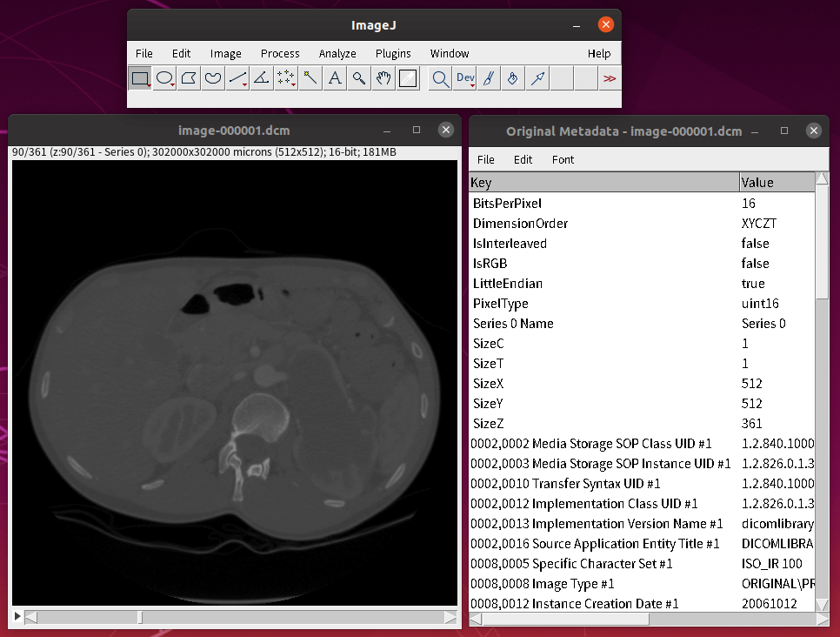Open the Plugins menu
The image size is (840, 637).
coord(393,53)
